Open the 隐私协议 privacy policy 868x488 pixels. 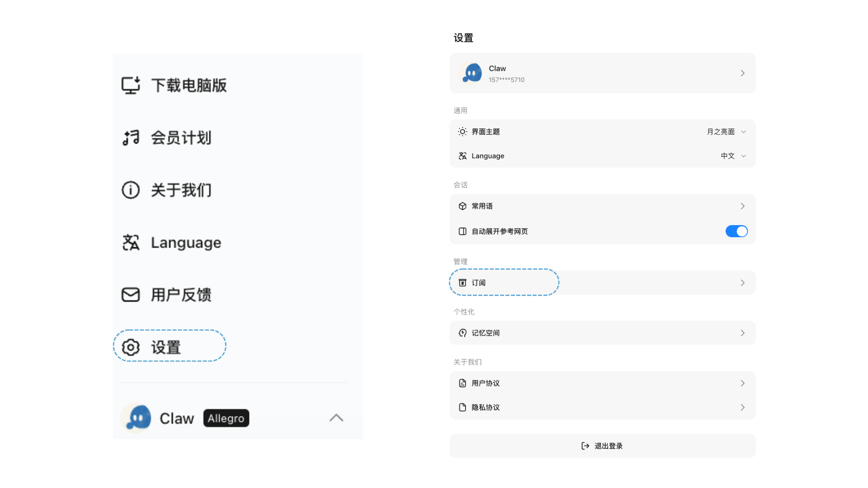601,407
